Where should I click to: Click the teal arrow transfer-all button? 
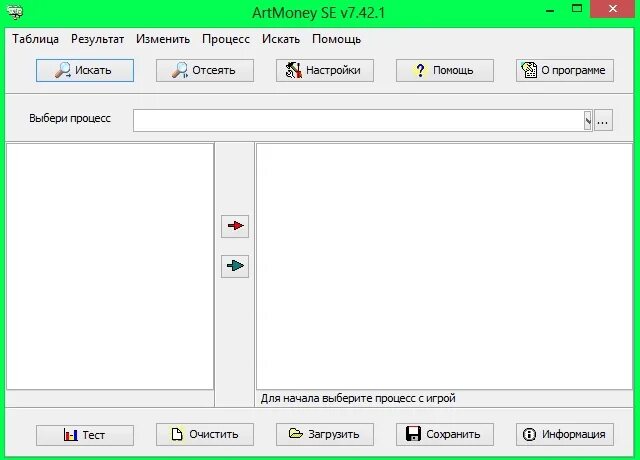tap(235, 266)
